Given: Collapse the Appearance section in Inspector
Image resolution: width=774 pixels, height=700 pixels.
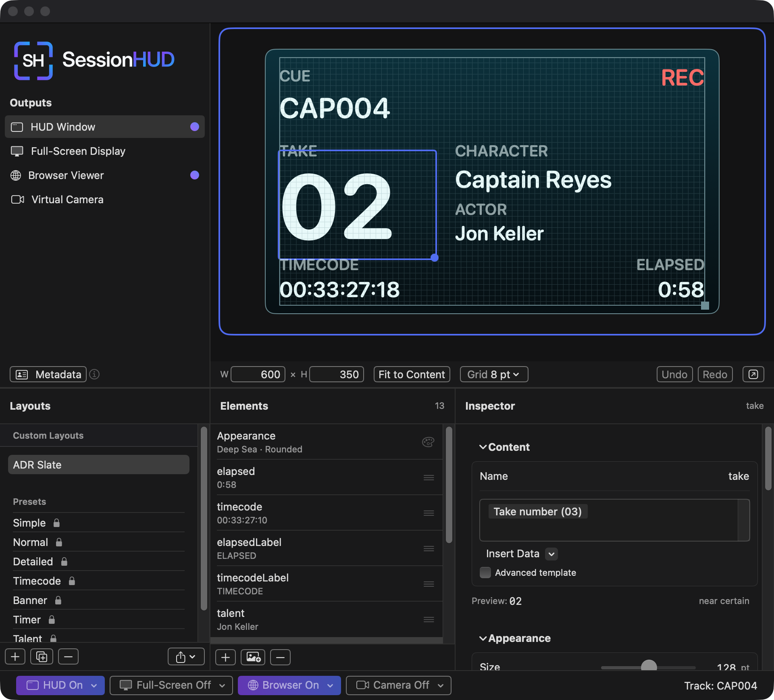Looking at the screenshot, I should click(x=483, y=638).
